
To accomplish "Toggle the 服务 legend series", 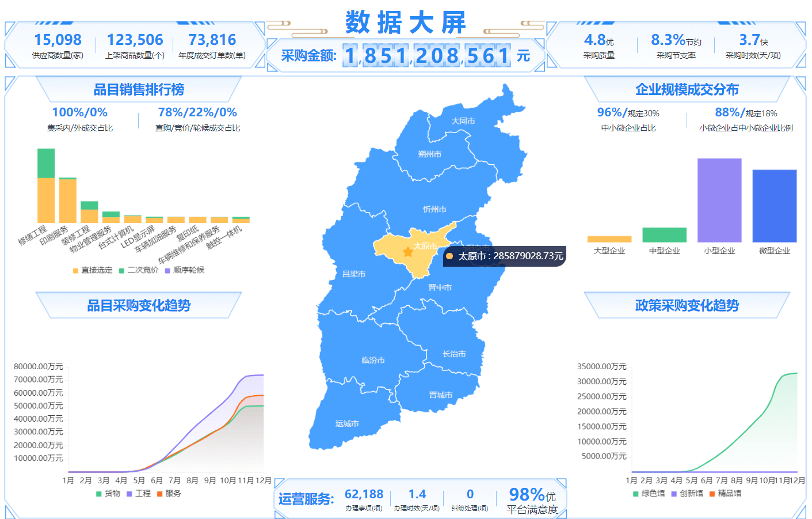I will (169, 494).
